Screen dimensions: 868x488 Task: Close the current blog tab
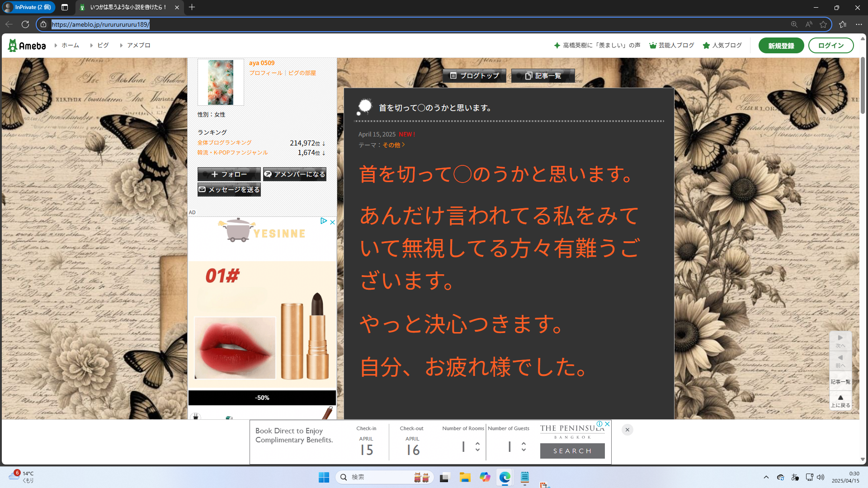(x=177, y=7)
